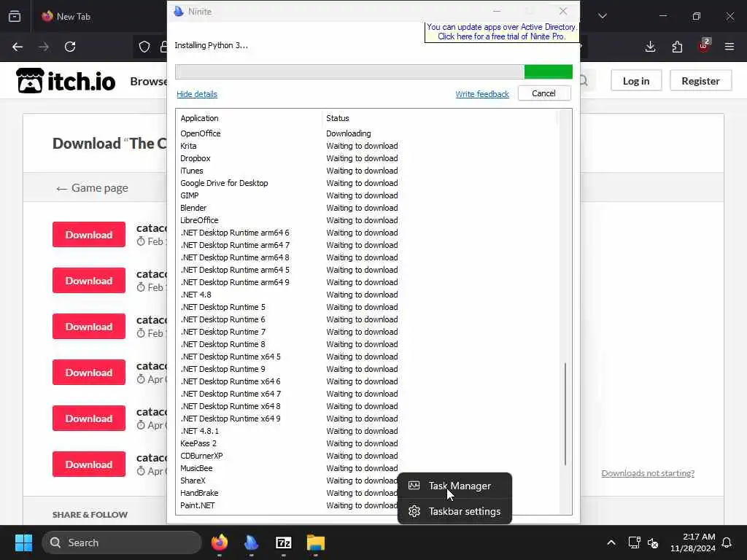The width and height of the screenshot is (747, 560).
Task: Click the first Download button on itch.io
Action: point(89,234)
